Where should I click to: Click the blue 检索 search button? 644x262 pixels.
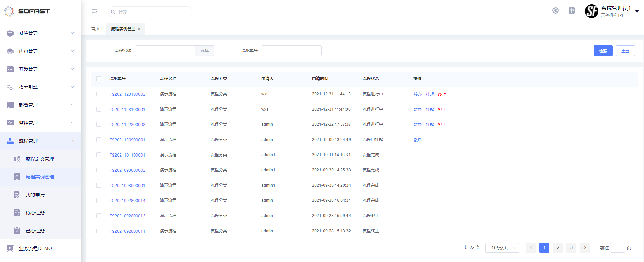tap(603, 51)
